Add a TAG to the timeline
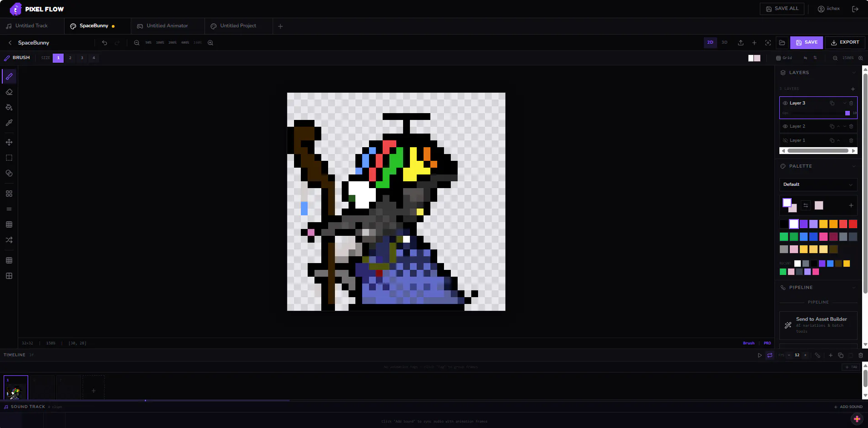Screen dimensions: 868x428 click(x=850, y=367)
